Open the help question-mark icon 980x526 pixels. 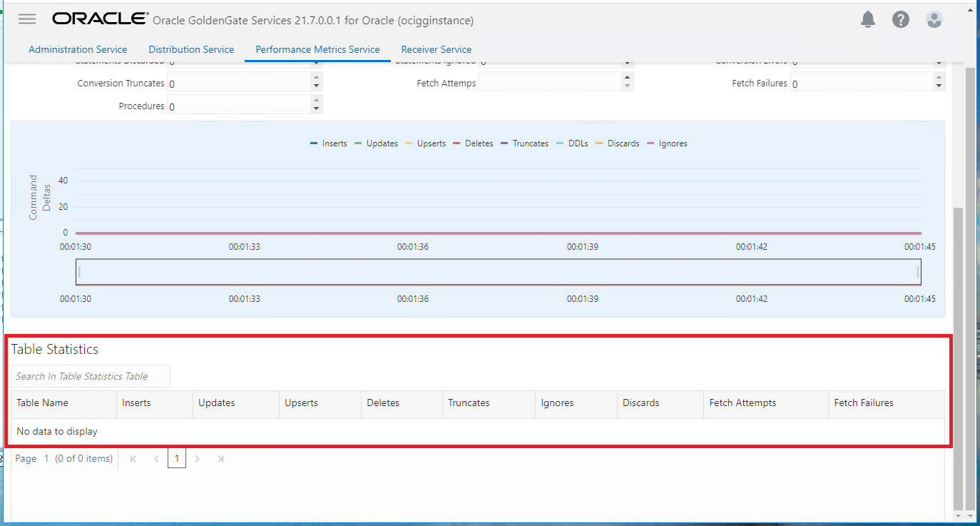tap(901, 20)
